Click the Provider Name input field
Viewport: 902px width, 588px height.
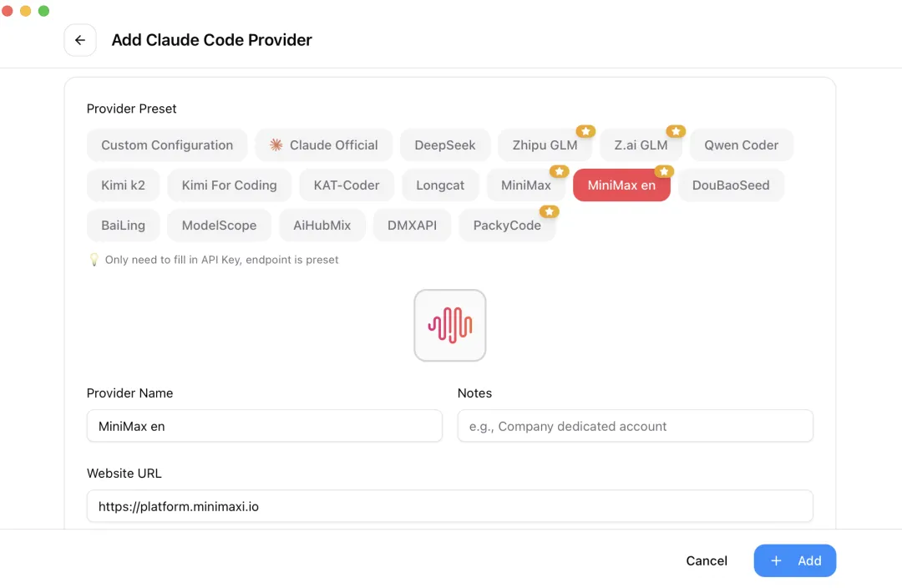click(x=264, y=426)
